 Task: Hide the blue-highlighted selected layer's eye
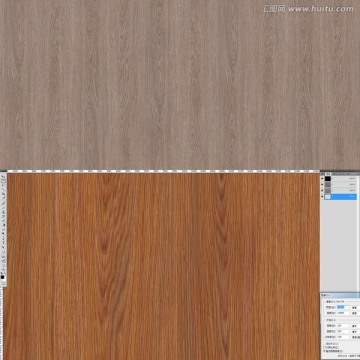click(x=322, y=196)
